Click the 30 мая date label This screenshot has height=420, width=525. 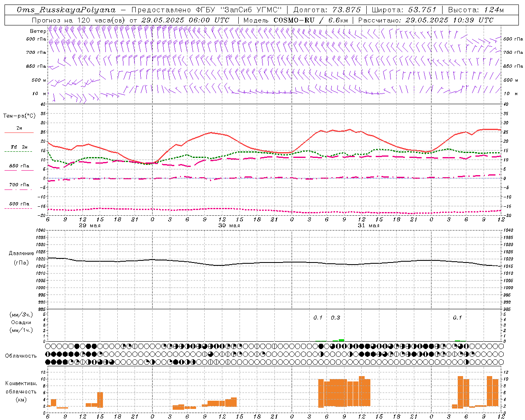(229, 226)
